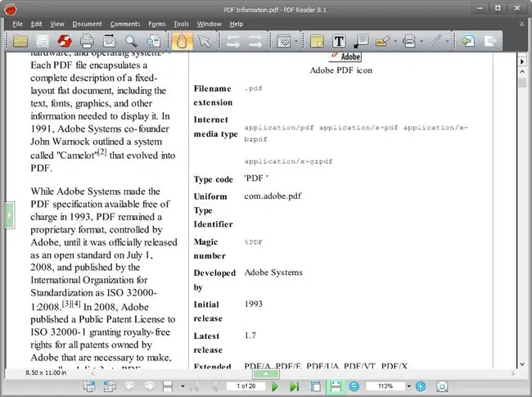
Task: Toggle the highlighted Fit Width view mode
Action: (336, 386)
